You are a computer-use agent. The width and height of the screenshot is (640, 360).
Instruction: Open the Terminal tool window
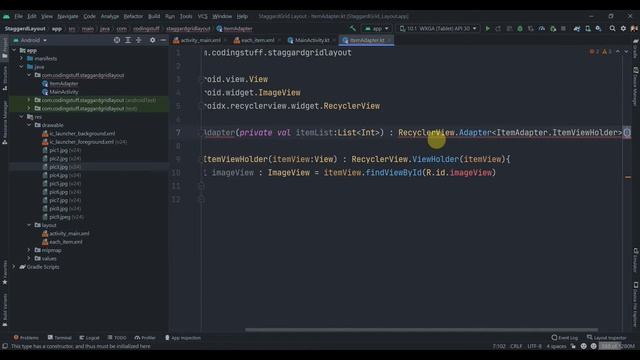(x=60, y=338)
